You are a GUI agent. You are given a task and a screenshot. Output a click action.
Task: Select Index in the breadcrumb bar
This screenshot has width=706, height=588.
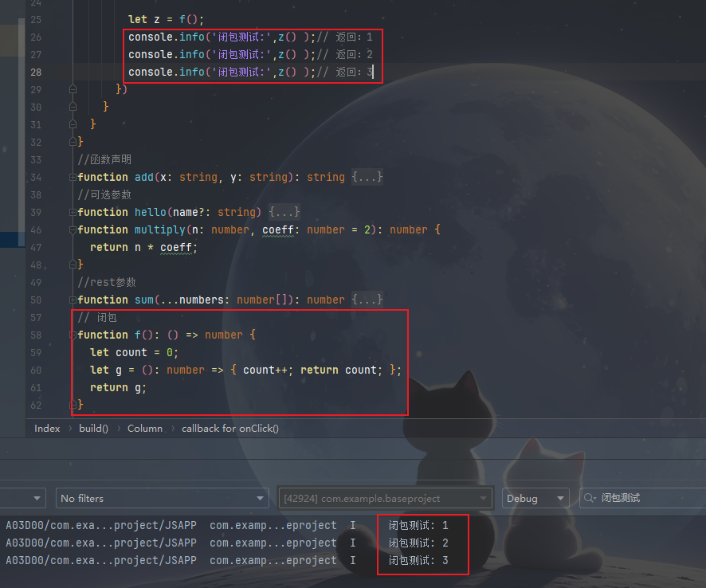click(x=47, y=429)
